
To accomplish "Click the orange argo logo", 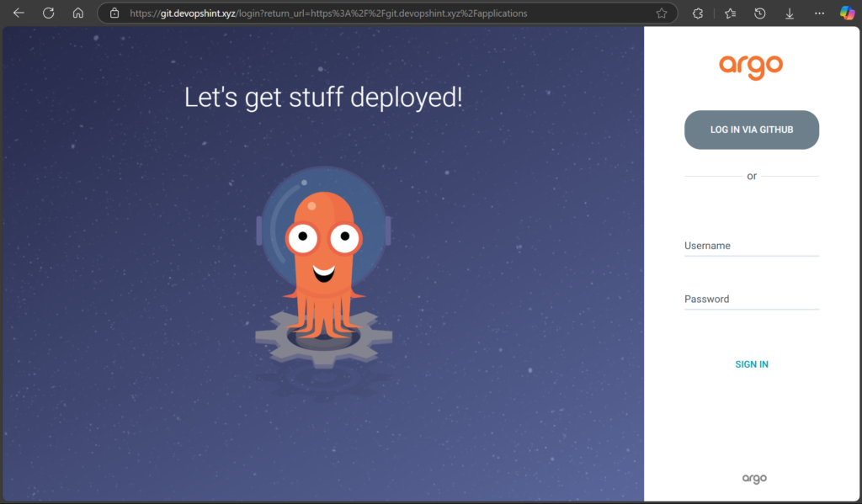I will pyautogui.click(x=751, y=67).
